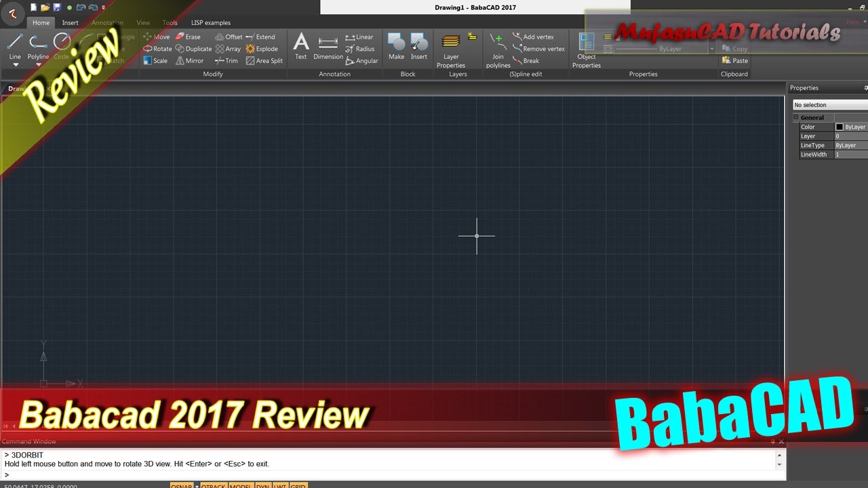The height and width of the screenshot is (488, 868).
Task: Add an Angular dimension
Action: click(362, 60)
